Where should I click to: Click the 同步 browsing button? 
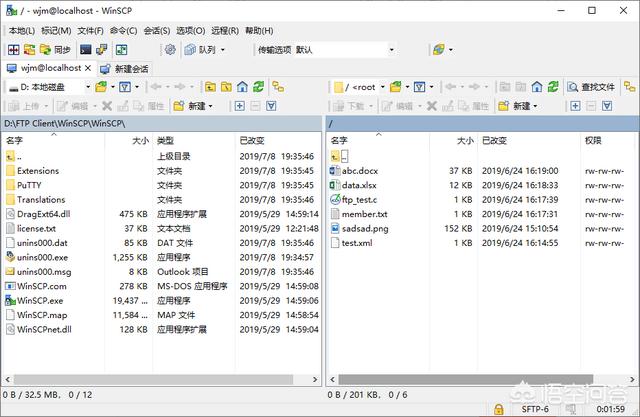[55, 50]
